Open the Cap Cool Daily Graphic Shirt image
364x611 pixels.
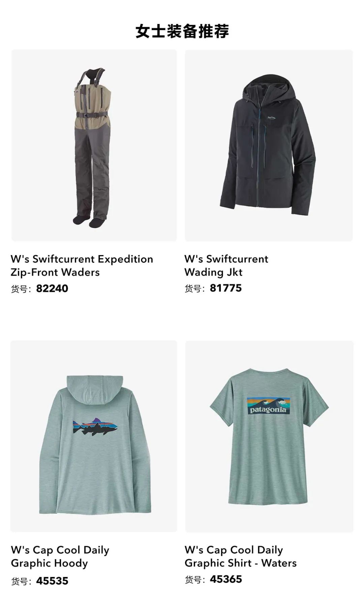coord(269,436)
